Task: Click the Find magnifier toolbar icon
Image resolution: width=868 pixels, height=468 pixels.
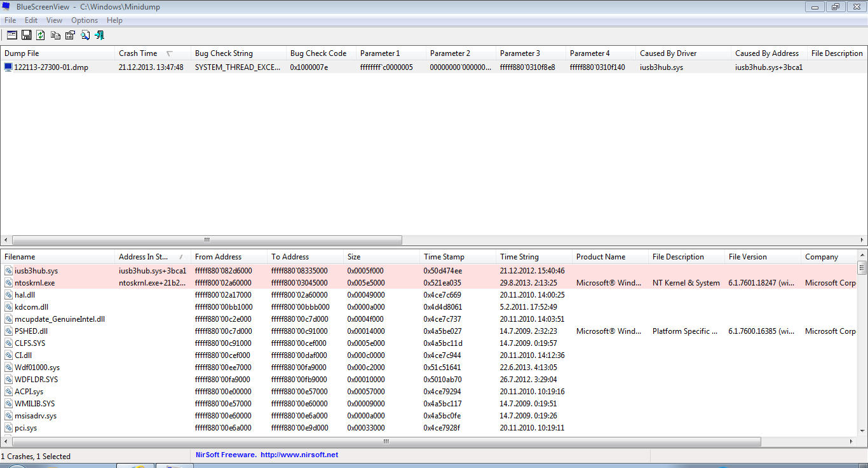Action: coord(85,35)
